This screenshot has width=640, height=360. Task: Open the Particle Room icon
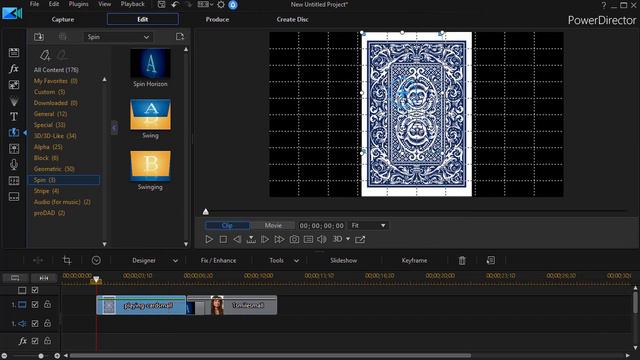point(14,101)
